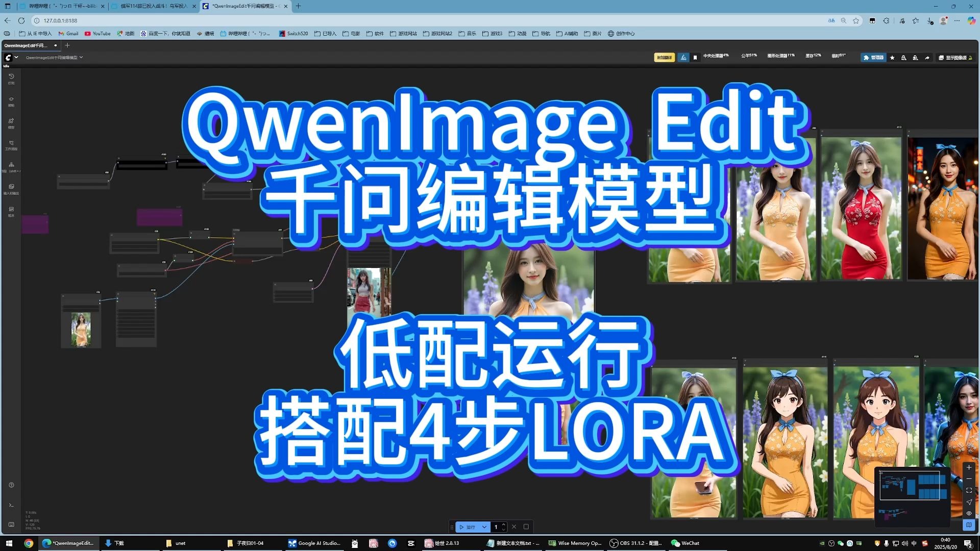The image size is (980, 551).
Task: Open the node tree sidebar icon
Action: [11, 167]
